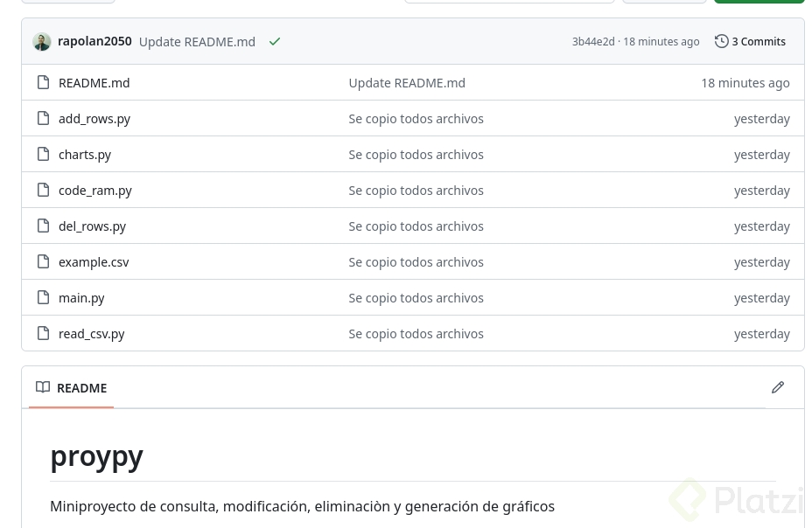Click the file icon beside README.md
812x528 pixels.
(x=43, y=82)
